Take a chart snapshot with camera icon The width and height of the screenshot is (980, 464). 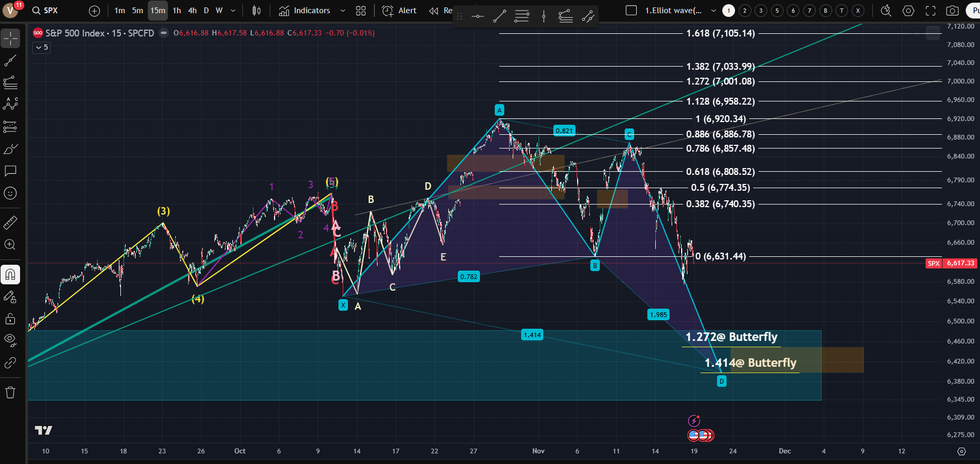coord(953,11)
